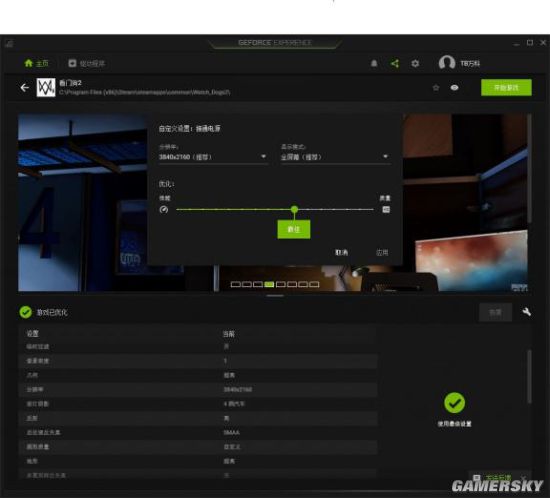Click the game optimized status checkmark
This screenshot has width=550, height=498.
pos(26,312)
